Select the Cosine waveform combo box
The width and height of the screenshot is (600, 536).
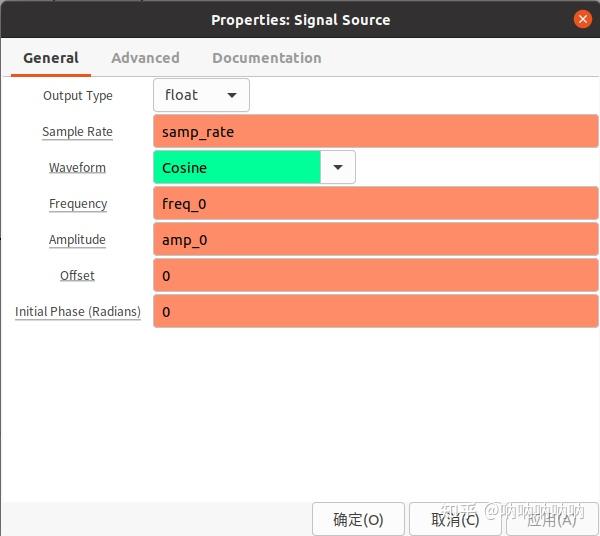pos(237,167)
